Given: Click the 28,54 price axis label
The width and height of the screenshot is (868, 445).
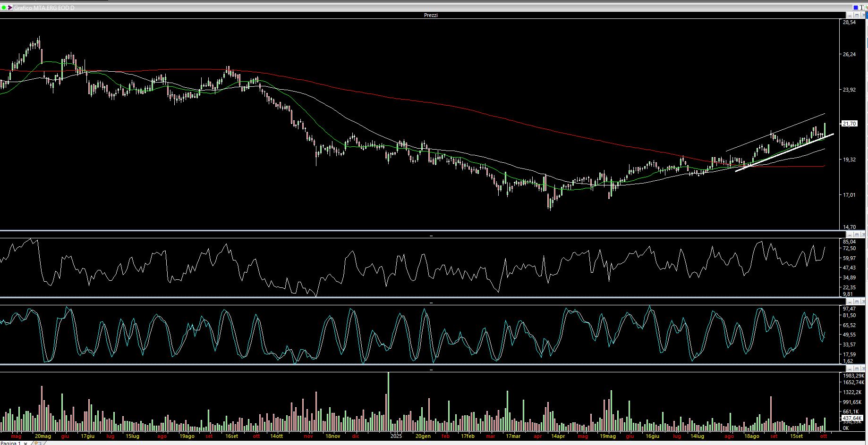Looking at the screenshot, I should pos(849,22).
